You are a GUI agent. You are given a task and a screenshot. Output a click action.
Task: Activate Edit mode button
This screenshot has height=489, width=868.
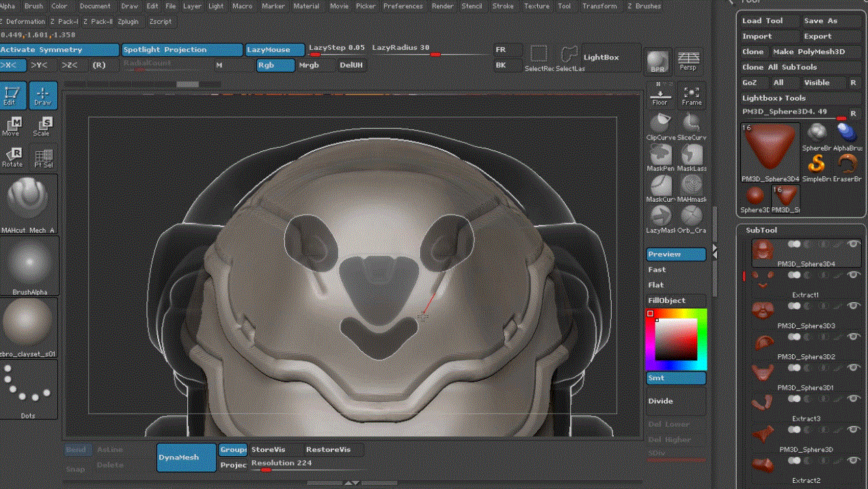[12, 96]
